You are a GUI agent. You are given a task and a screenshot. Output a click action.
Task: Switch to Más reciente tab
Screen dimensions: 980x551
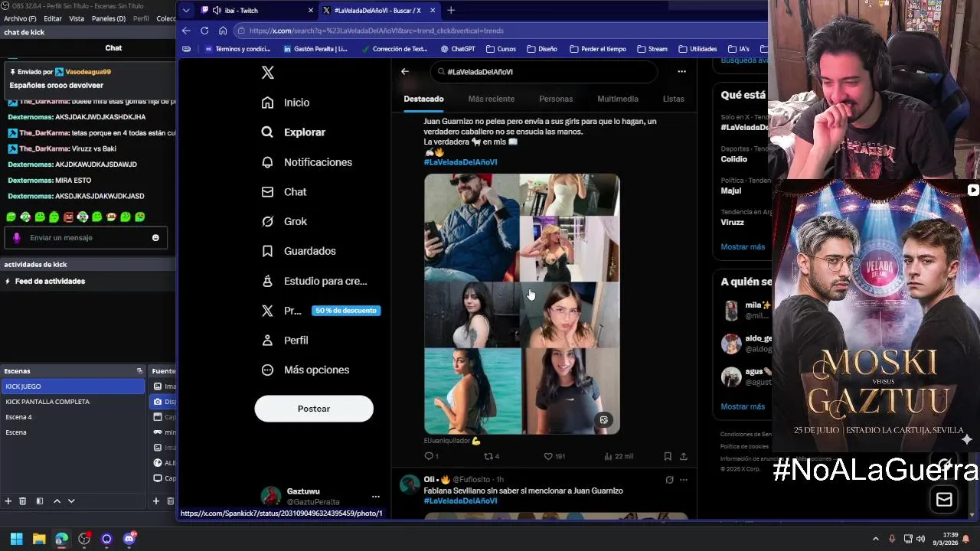[491, 99]
